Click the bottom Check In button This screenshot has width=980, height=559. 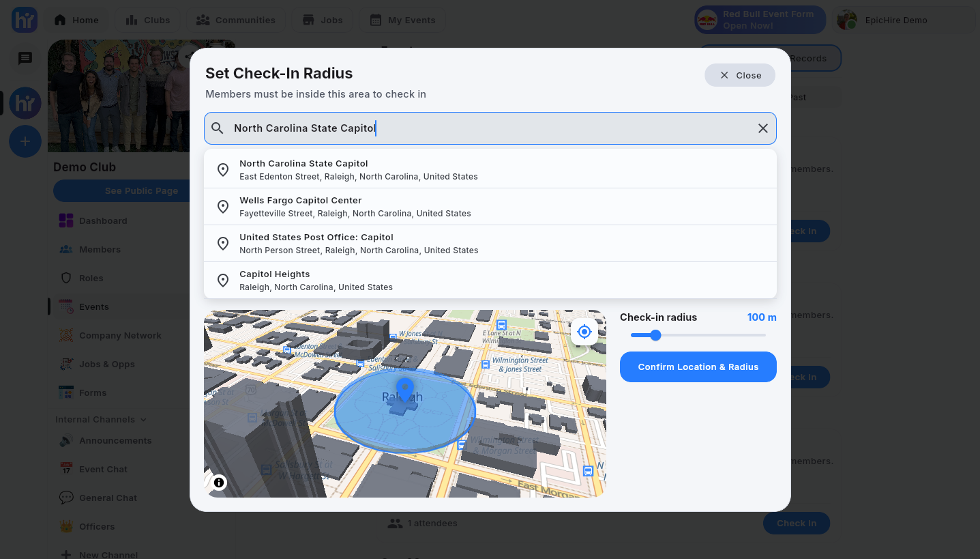797,524
